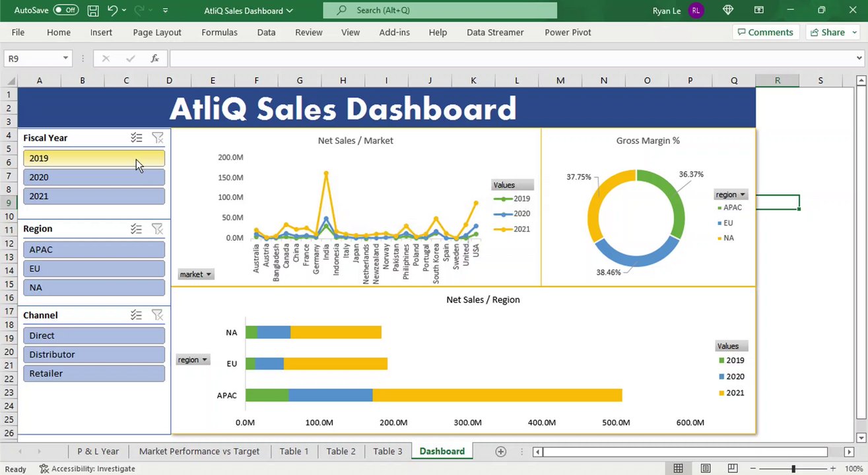Viewport: 868px width, 475px height.
Task: Click the Insert Function fx icon
Action: click(x=154, y=58)
